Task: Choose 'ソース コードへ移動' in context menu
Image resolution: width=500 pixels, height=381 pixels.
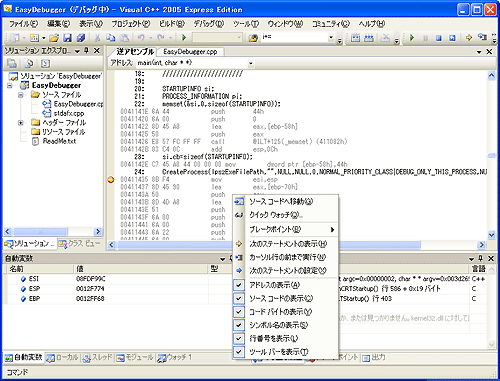Action: click(286, 201)
